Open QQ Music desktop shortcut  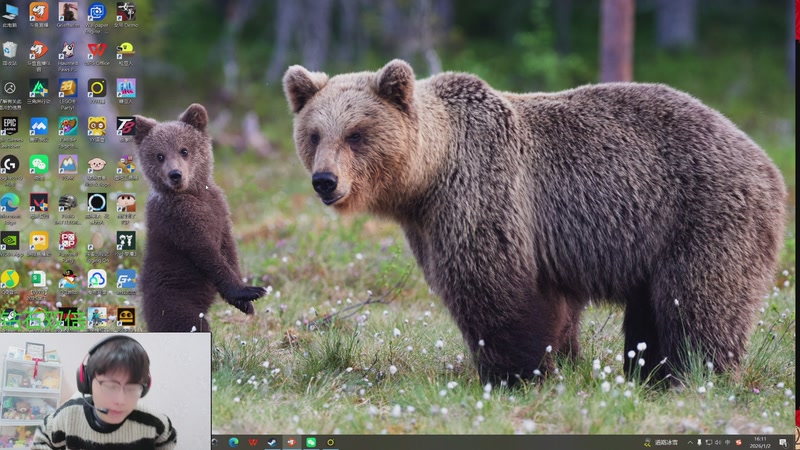(x=10, y=282)
